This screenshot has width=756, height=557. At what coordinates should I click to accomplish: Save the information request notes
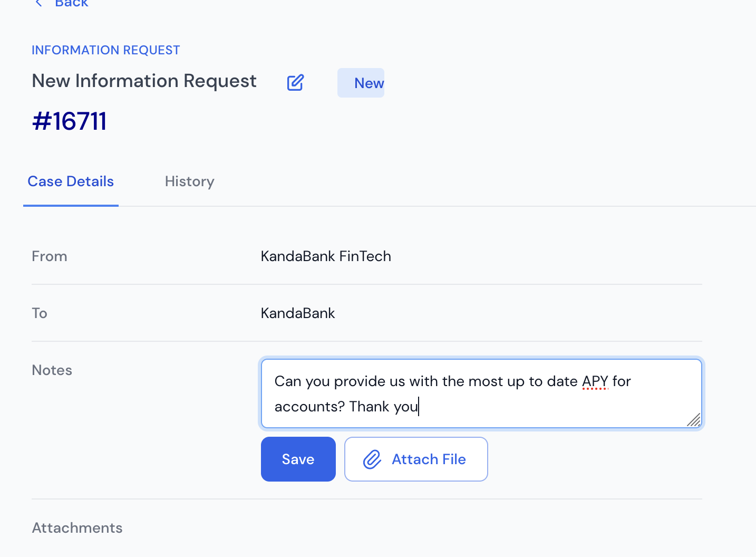(298, 459)
